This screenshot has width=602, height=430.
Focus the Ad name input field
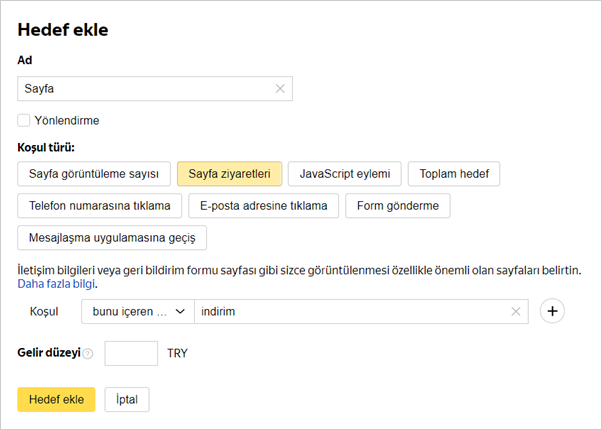pos(145,88)
